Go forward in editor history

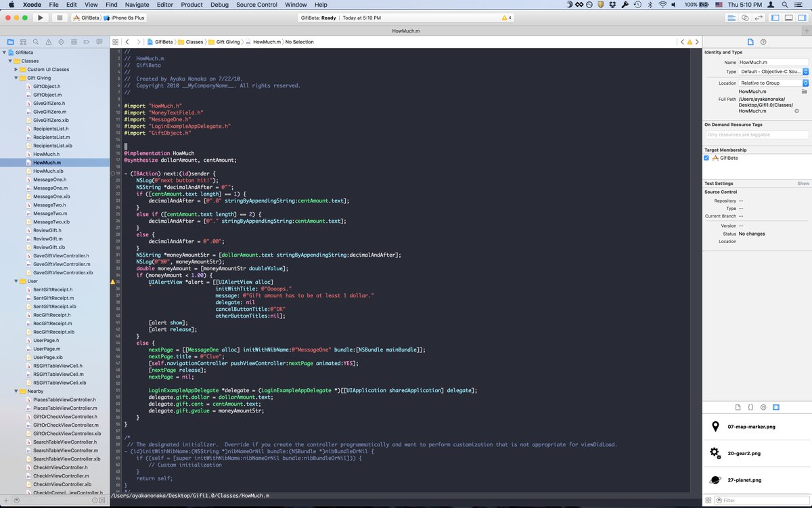coord(138,42)
